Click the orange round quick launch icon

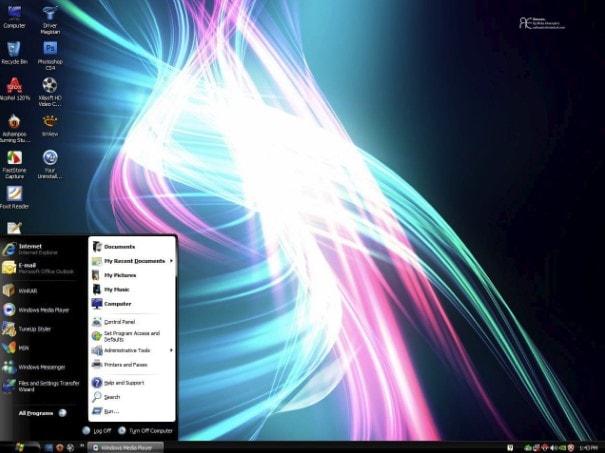[x=59, y=448]
